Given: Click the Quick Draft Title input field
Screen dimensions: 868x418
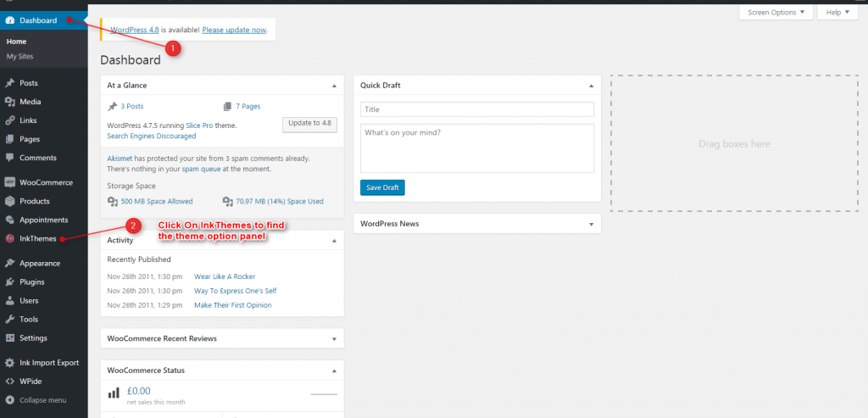Looking at the screenshot, I should 477,109.
